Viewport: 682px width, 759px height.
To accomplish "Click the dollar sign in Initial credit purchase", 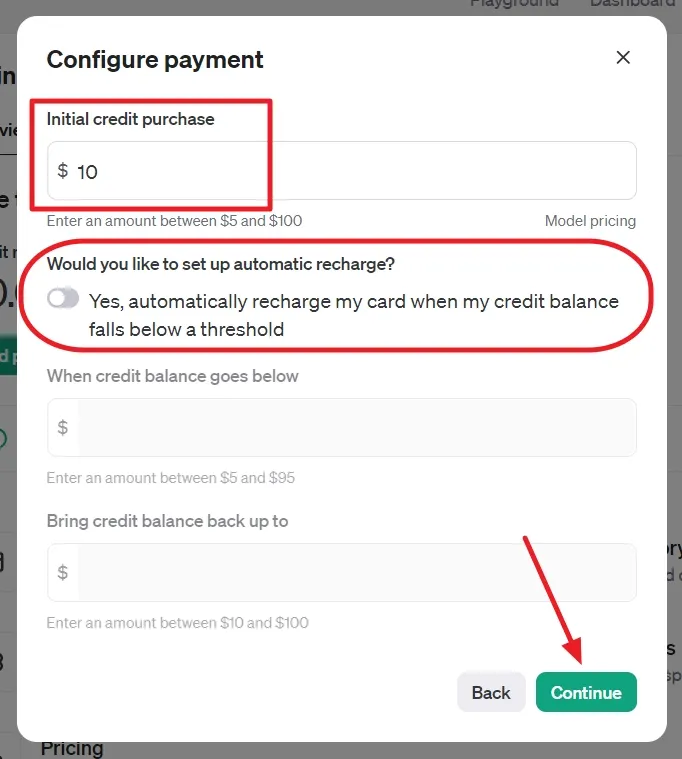I will [63, 171].
